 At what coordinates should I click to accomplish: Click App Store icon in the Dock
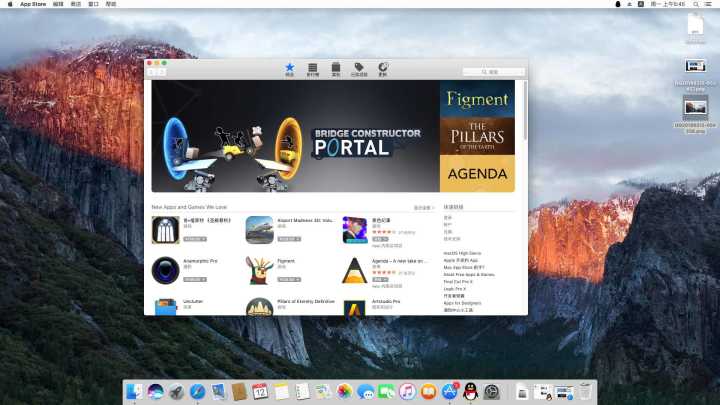pos(450,392)
